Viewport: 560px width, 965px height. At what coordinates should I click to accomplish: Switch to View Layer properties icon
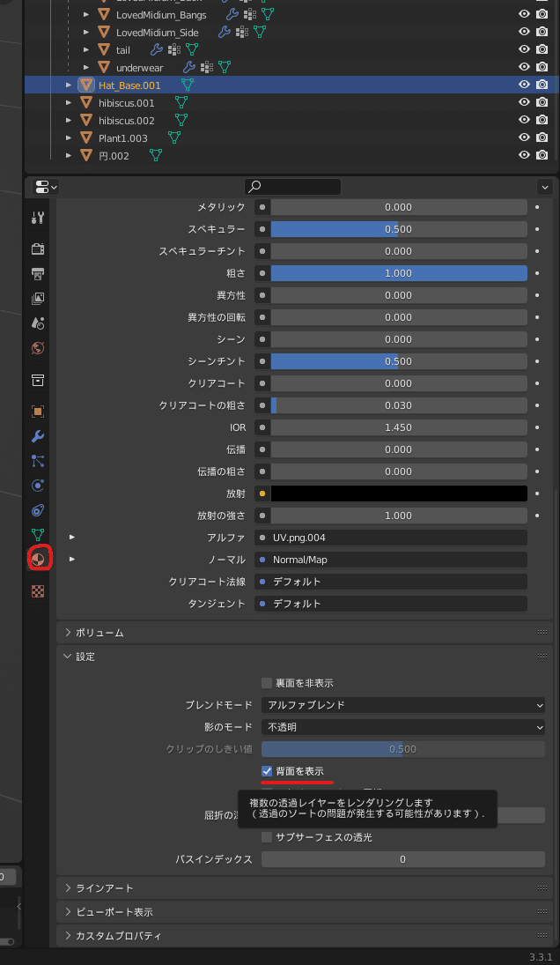pos(38,298)
